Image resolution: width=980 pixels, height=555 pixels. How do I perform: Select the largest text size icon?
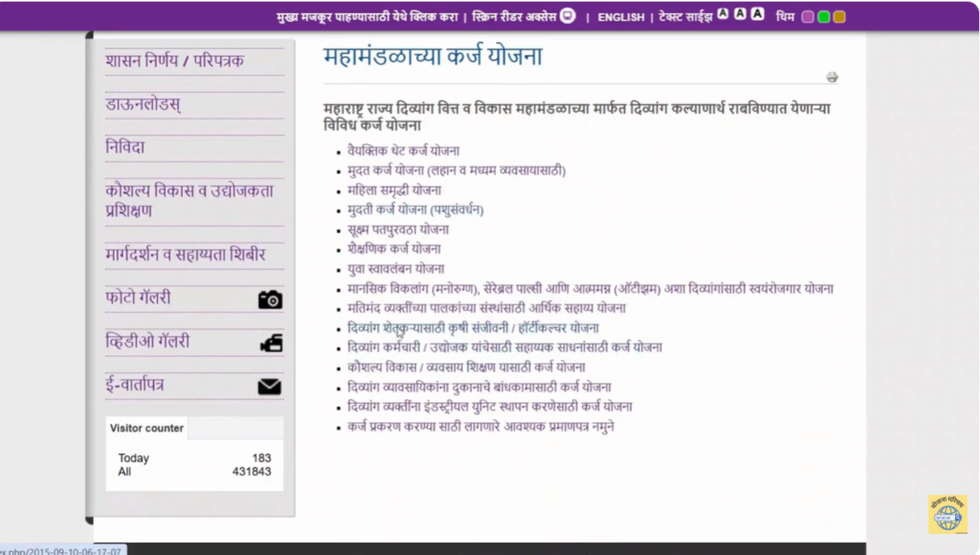pos(757,14)
